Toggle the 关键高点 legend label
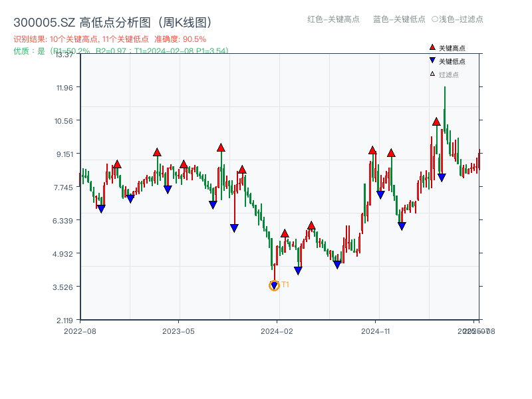The width and height of the screenshot is (532, 399). pyautogui.click(x=452, y=48)
